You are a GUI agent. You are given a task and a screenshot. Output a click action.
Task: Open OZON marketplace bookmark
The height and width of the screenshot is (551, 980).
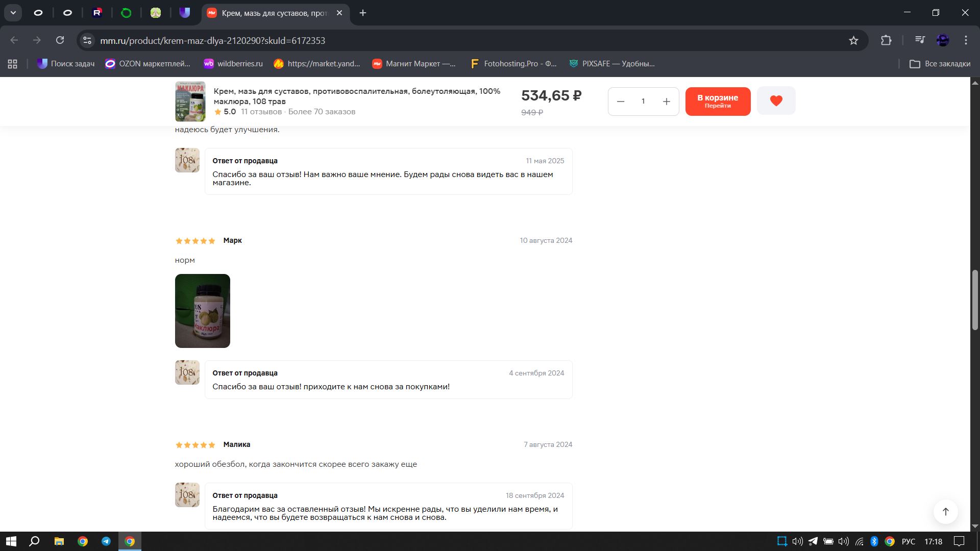click(x=148, y=64)
